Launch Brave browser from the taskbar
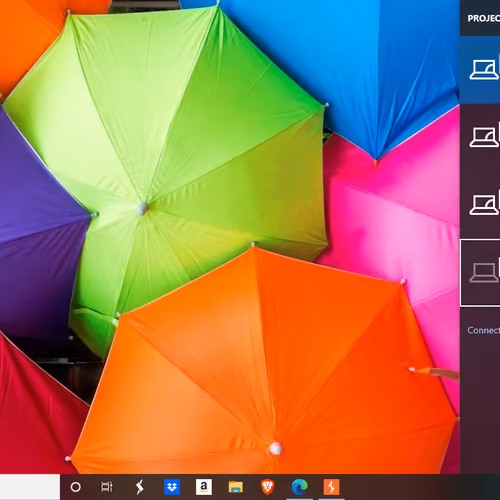The height and width of the screenshot is (500, 500). tap(268, 487)
